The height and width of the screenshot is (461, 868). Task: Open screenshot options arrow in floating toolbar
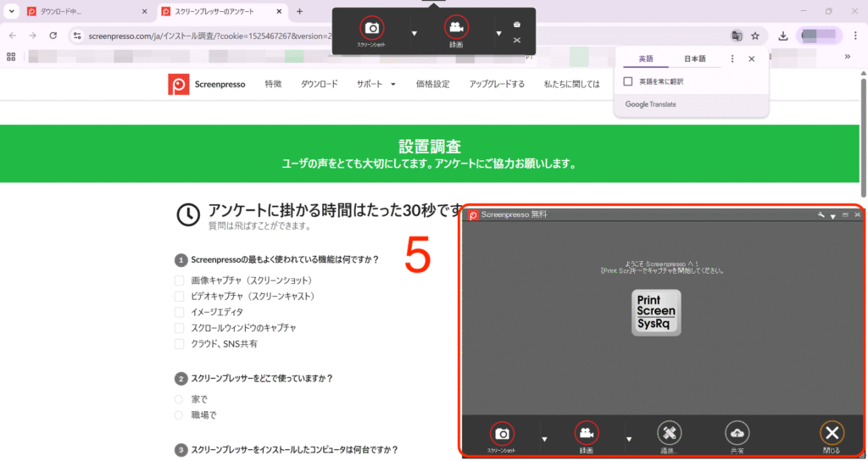coord(414,34)
